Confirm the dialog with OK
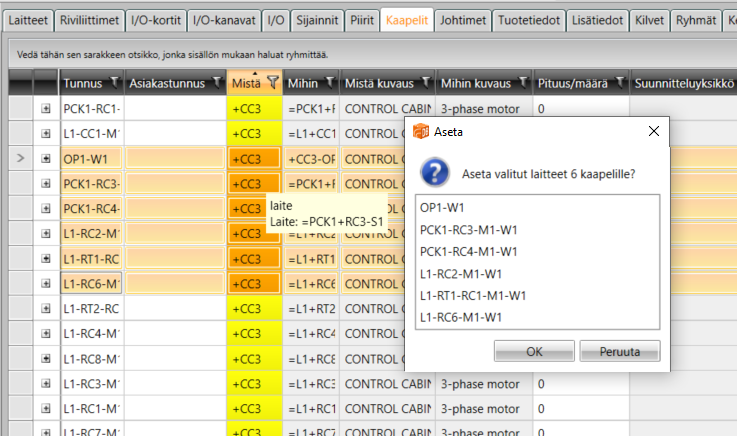Image resolution: width=737 pixels, height=436 pixels. [x=534, y=351]
